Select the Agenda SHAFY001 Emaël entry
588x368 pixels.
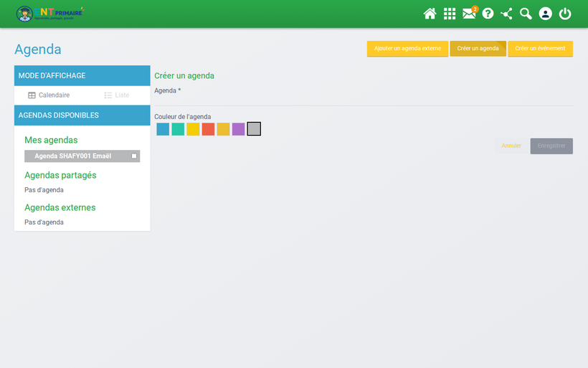(x=82, y=156)
